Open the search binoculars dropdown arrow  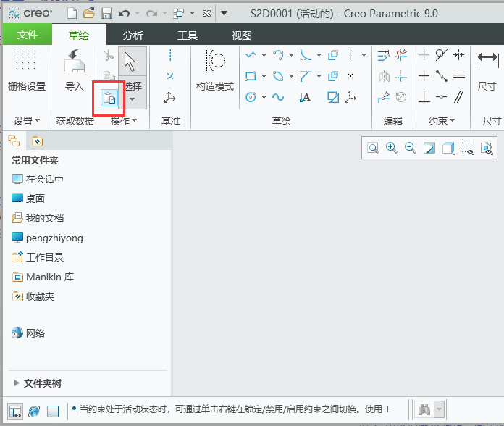439,410
